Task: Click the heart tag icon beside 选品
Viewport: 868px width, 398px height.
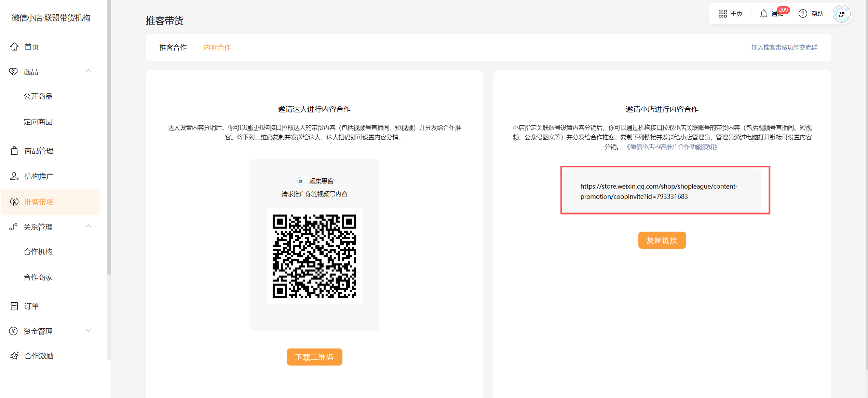Action: point(13,71)
